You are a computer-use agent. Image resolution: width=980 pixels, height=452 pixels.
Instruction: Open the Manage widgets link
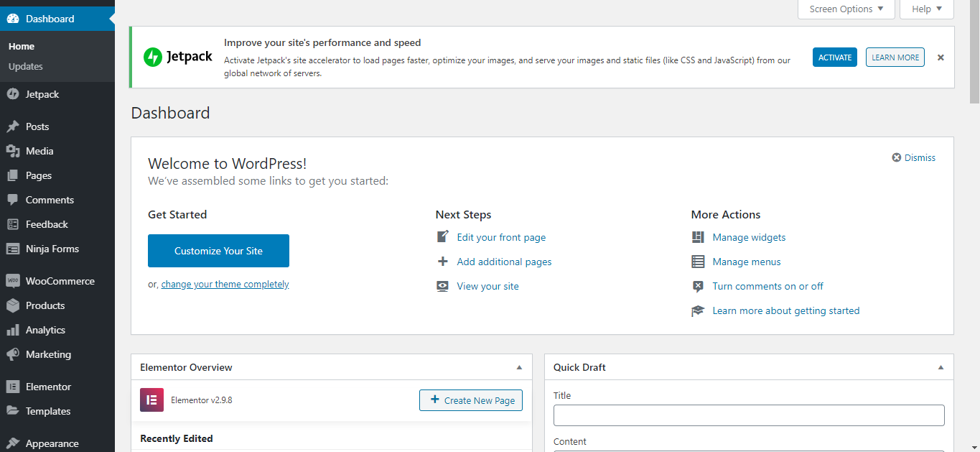click(749, 237)
